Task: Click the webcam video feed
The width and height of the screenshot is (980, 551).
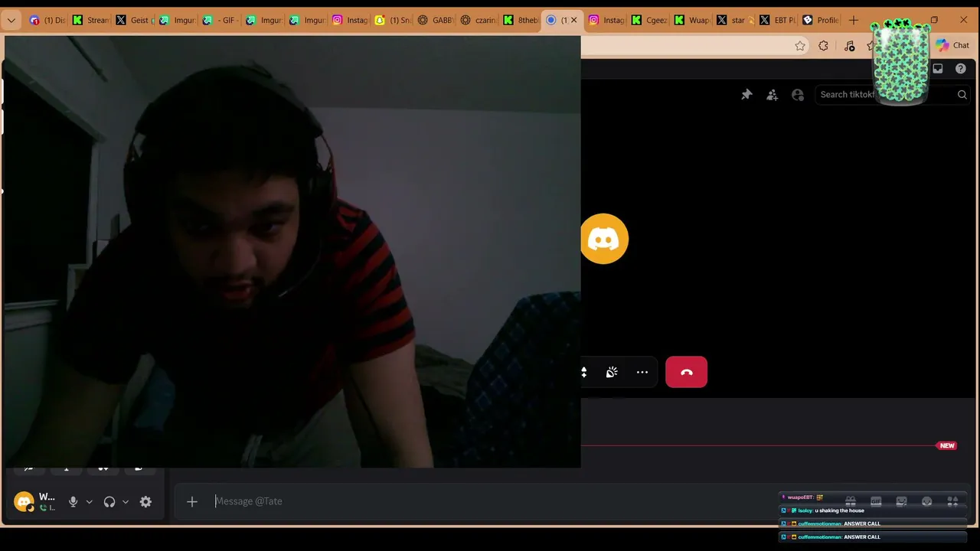Action: (x=292, y=251)
